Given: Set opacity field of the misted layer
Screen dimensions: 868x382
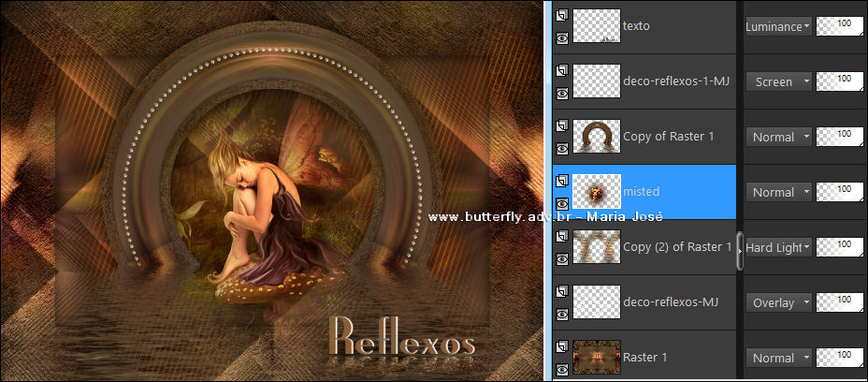Looking at the screenshot, I should (x=840, y=192).
